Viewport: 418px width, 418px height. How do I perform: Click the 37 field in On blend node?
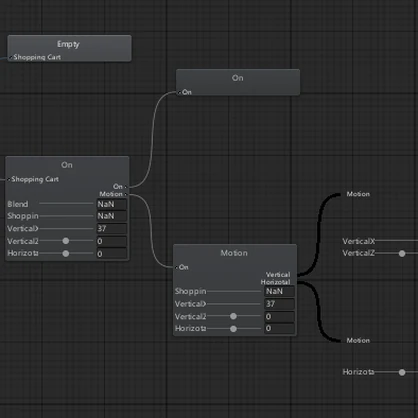(x=112, y=229)
